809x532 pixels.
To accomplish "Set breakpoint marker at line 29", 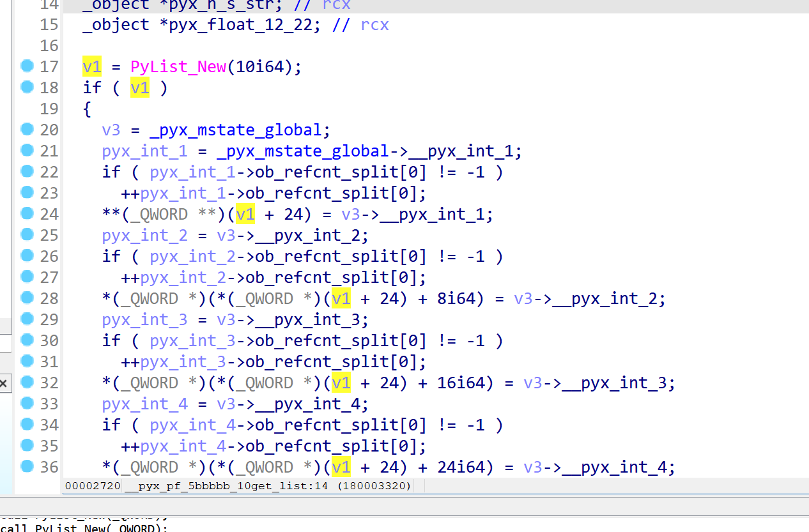I will pos(27,319).
